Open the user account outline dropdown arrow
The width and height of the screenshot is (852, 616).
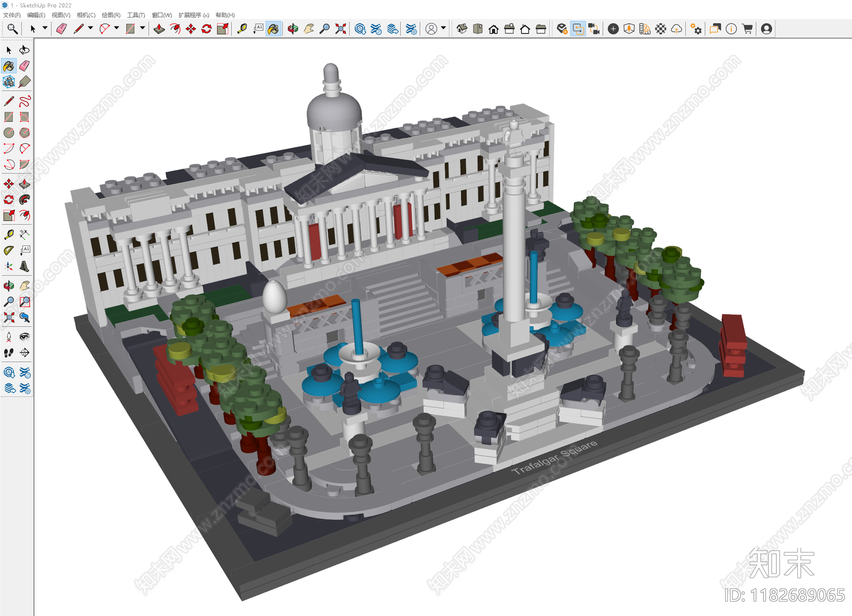point(443,28)
